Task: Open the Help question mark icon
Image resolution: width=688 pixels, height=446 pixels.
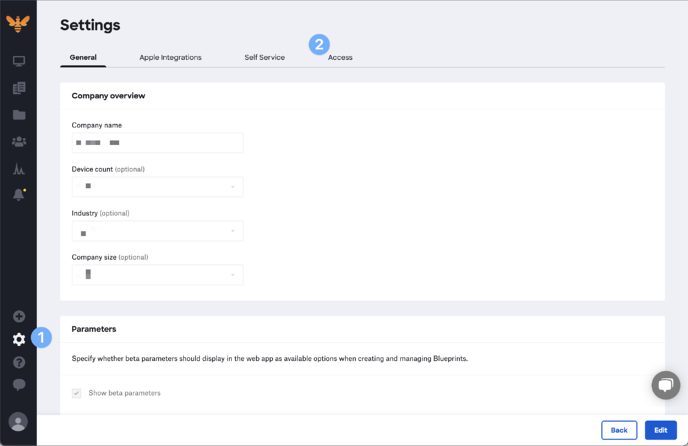Action: coord(19,362)
